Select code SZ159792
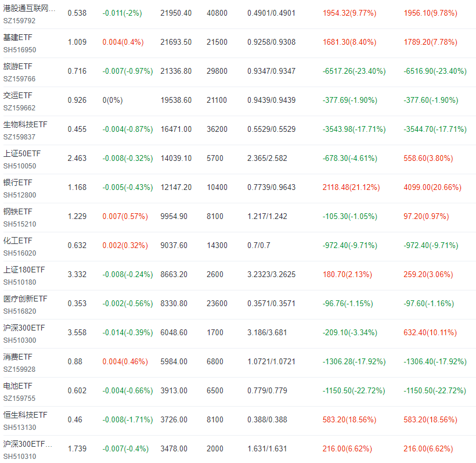The height and width of the screenshot is (463, 476). pos(19,21)
